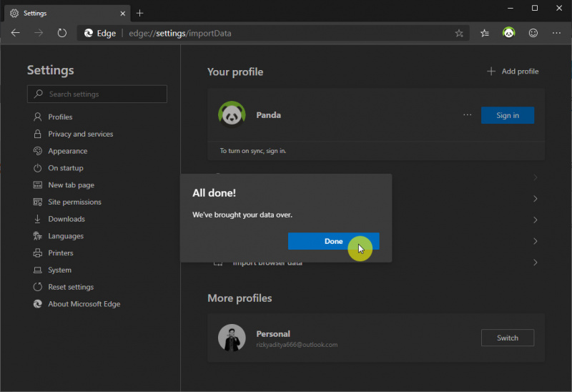Refresh the page with reload icon

point(62,33)
